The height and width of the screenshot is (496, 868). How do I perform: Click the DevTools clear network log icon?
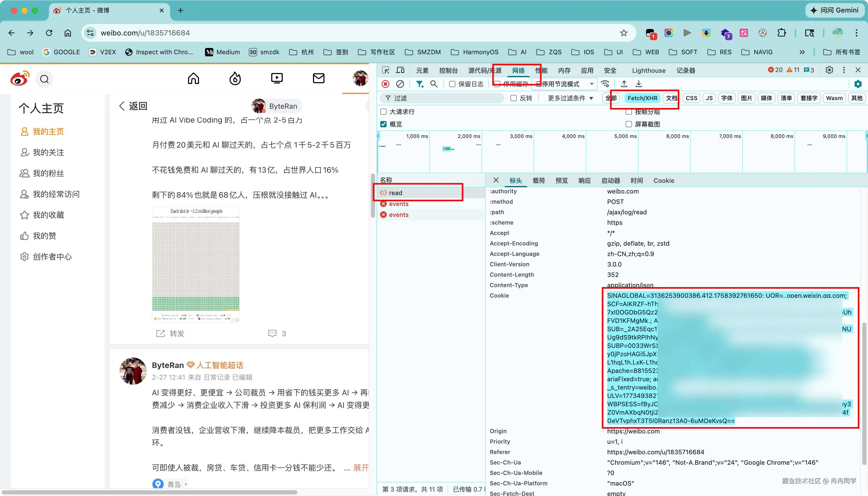tap(400, 84)
